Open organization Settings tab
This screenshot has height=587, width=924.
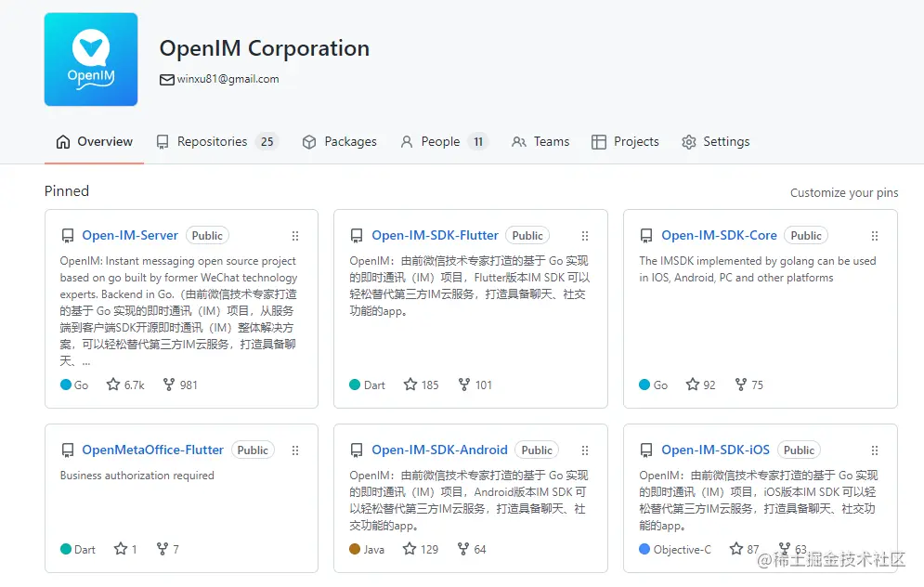[715, 142]
